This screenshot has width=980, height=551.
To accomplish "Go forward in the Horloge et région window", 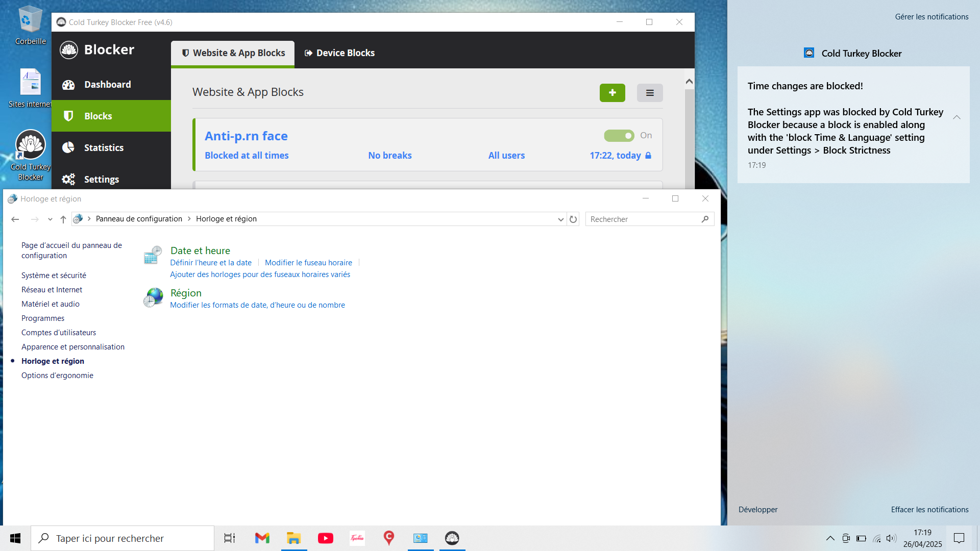I will [35, 219].
